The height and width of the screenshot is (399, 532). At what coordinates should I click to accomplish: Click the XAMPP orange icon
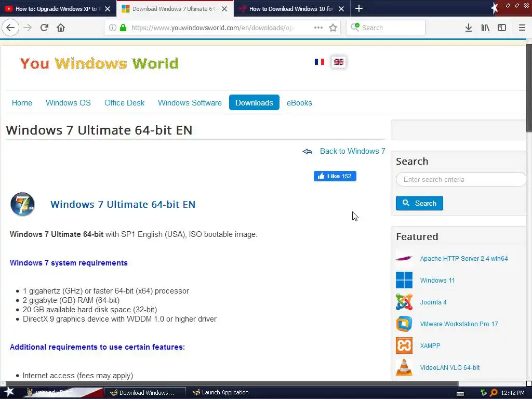tap(404, 345)
